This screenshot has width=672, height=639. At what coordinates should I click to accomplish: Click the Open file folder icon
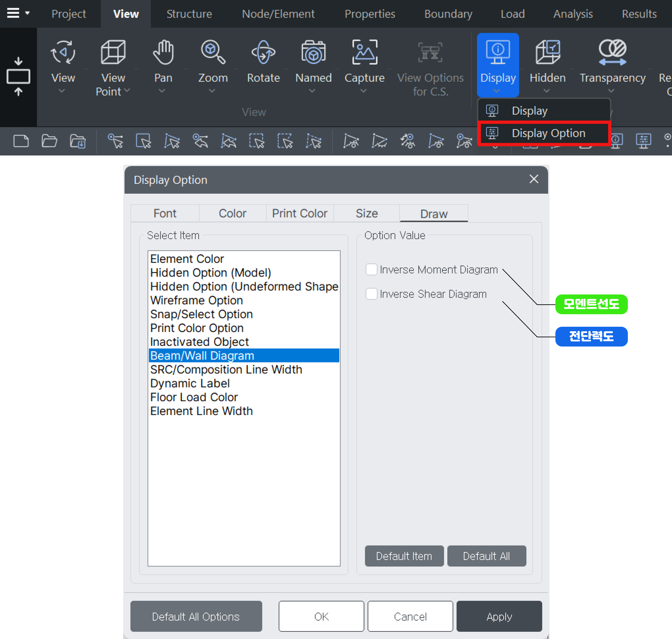pos(49,141)
